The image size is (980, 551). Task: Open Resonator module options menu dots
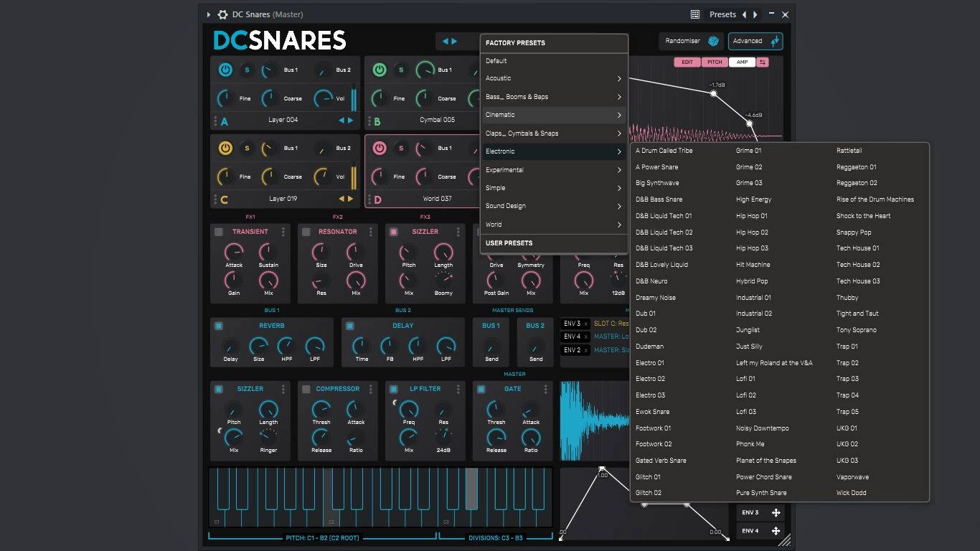click(x=371, y=232)
